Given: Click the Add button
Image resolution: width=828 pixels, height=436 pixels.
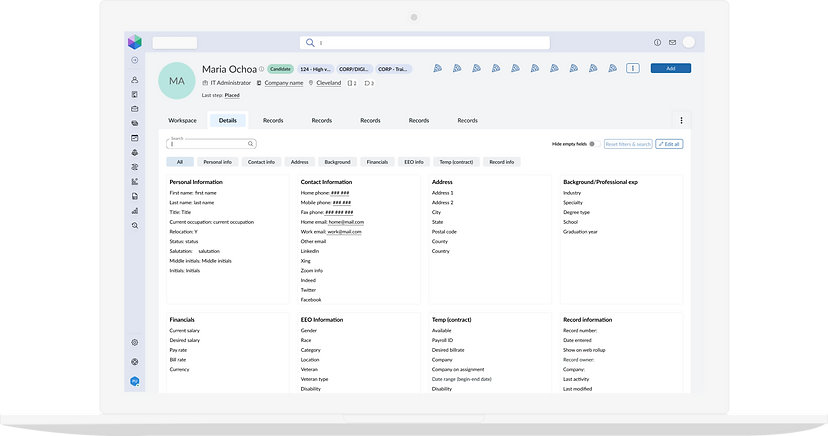Looking at the screenshot, I should coord(671,68).
